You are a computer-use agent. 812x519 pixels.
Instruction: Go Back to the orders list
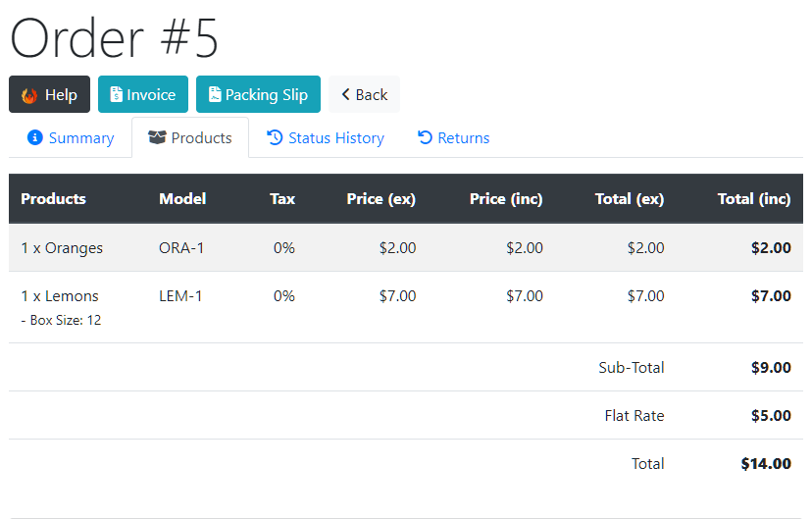point(364,94)
